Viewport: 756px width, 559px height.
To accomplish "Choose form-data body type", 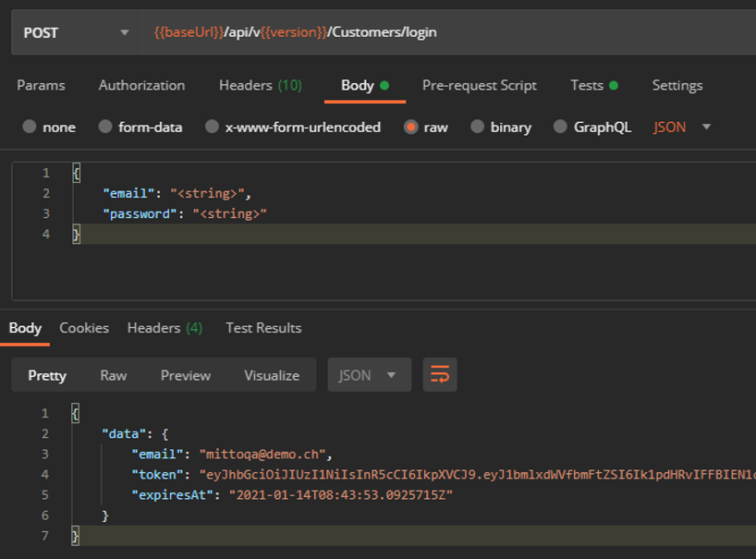I will coord(140,127).
